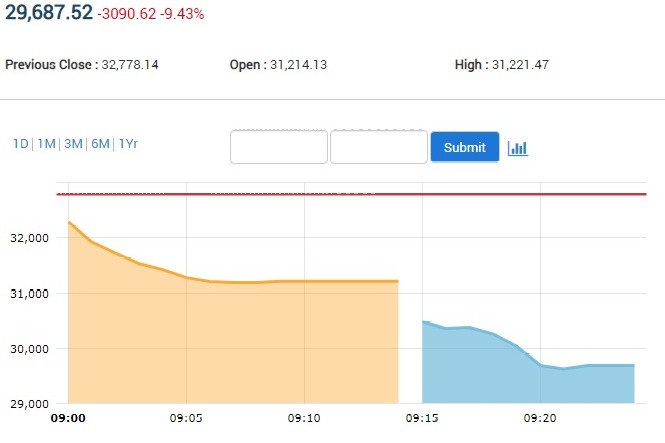The image size is (665, 443).
Task: Select the 1D time range
Action: tap(20, 144)
